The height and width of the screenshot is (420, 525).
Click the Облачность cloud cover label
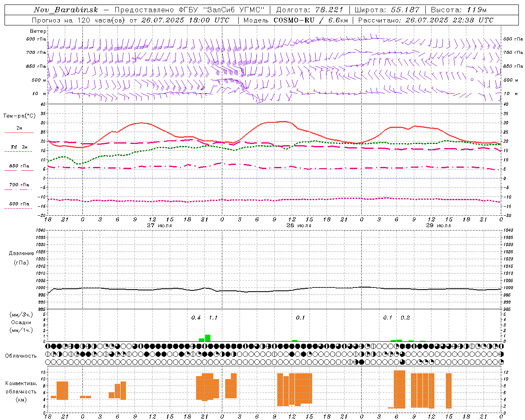pyautogui.click(x=21, y=356)
